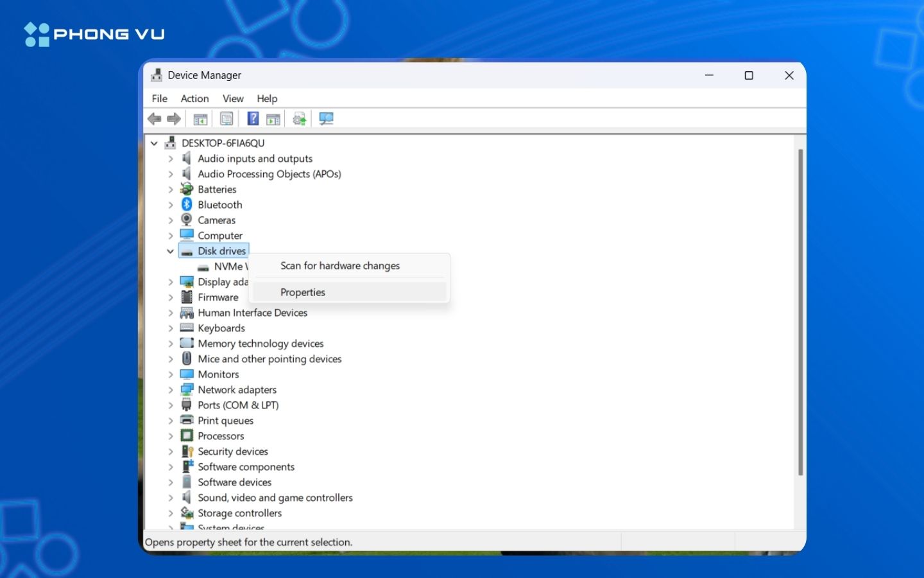Image resolution: width=924 pixels, height=578 pixels.
Task: Click the Network adapters icon
Action: coord(187,389)
